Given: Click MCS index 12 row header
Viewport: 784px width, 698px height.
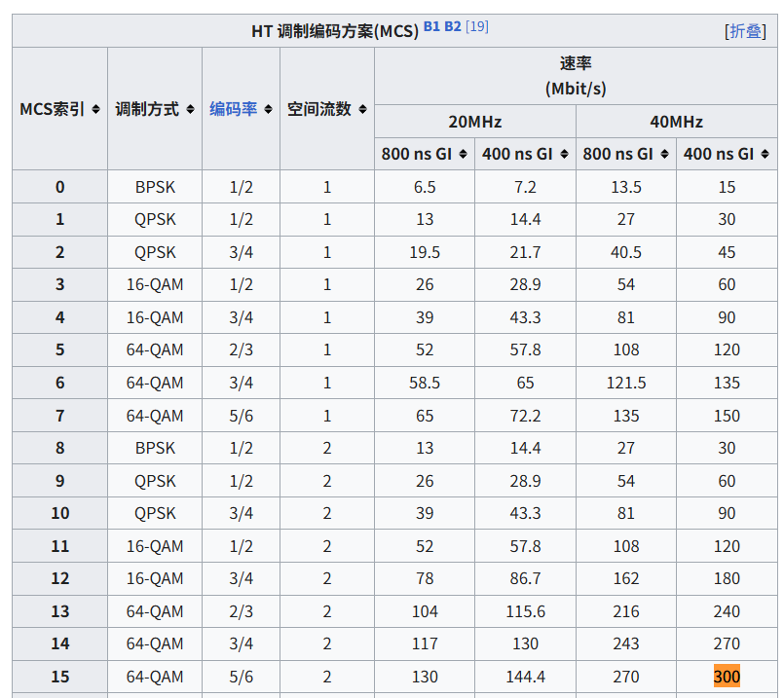Looking at the screenshot, I should click(60, 578).
